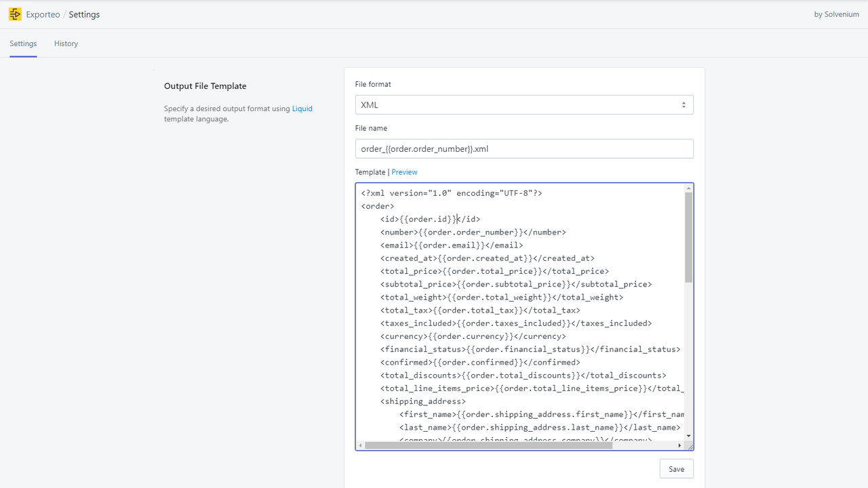Click the Exporteo app logo icon
This screenshot has width=868, height=488.
coord(14,14)
